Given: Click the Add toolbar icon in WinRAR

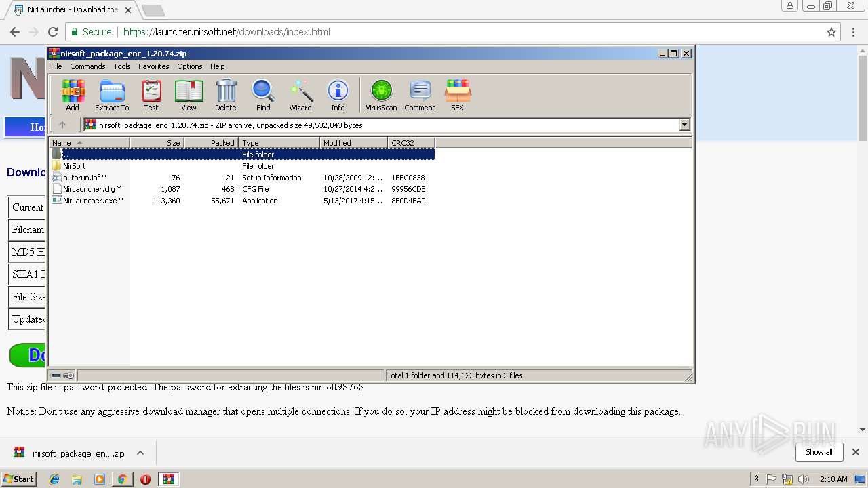Looking at the screenshot, I should tap(73, 95).
